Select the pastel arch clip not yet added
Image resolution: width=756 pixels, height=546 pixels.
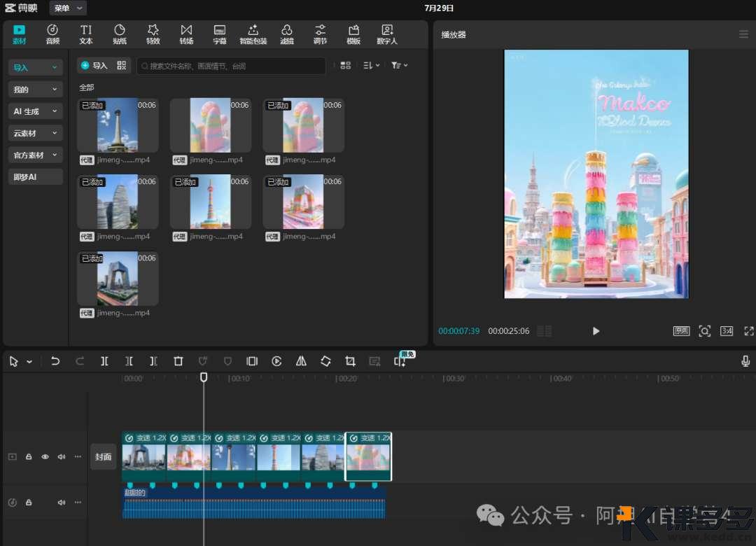[x=211, y=125]
